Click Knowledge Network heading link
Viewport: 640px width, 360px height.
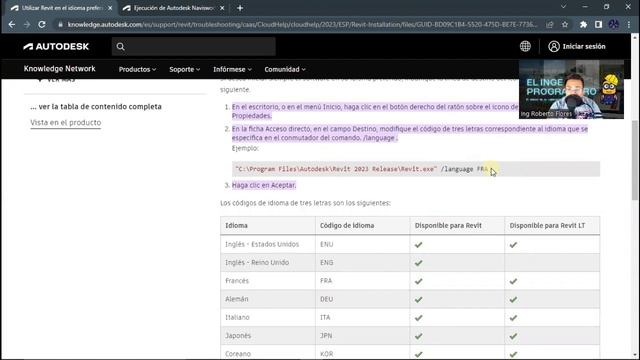coord(60,69)
